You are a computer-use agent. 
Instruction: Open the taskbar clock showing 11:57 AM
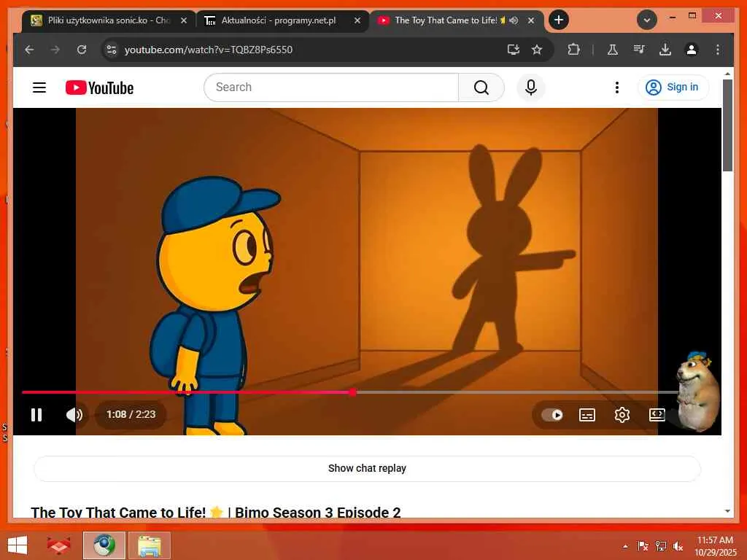click(x=715, y=545)
